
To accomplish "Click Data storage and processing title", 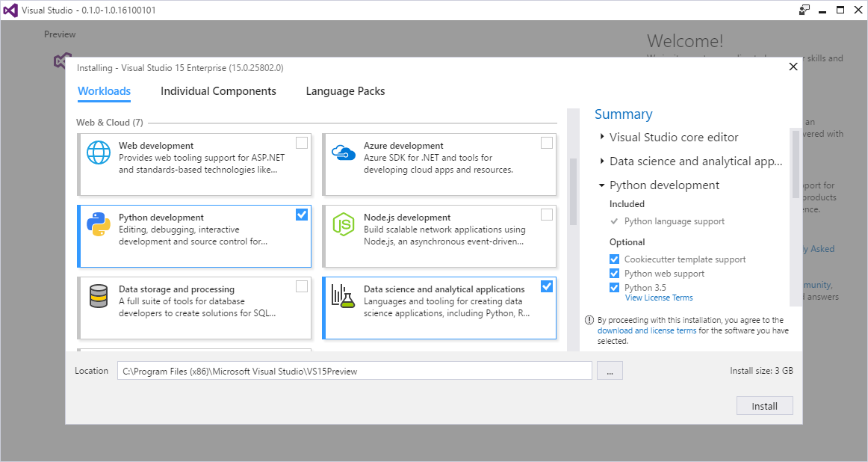I will click(x=176, y=289).
